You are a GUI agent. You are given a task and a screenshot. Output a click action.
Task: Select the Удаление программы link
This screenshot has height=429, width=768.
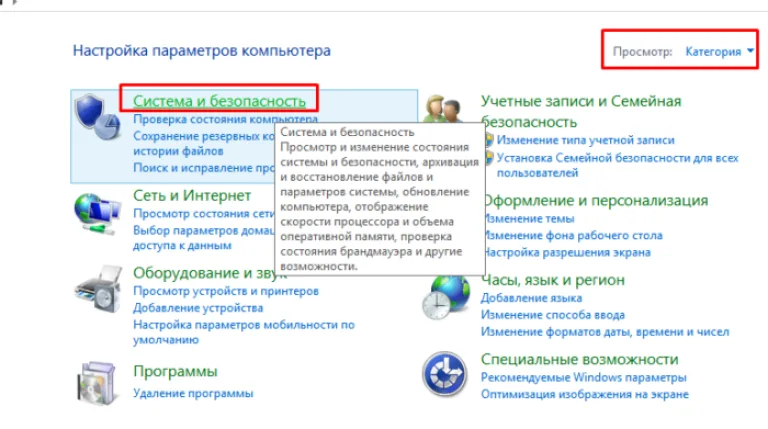click(x=193, y=393)
